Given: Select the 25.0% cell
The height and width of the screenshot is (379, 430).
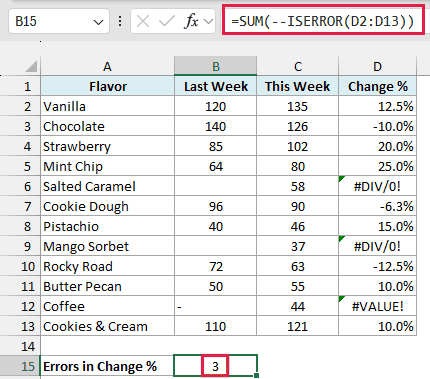Looking at the screenshot, I should click(x=377, y=166).
